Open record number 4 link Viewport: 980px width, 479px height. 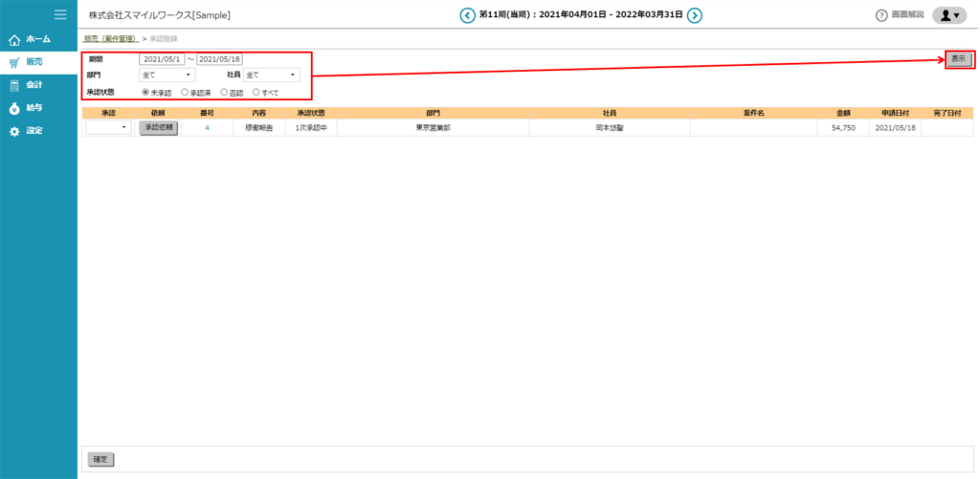point(207,127)
